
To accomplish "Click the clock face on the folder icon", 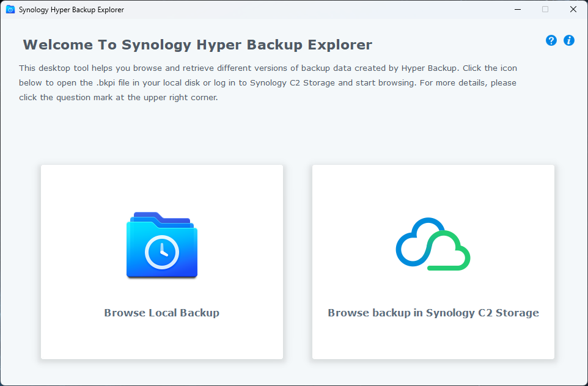I will [162, 252].
